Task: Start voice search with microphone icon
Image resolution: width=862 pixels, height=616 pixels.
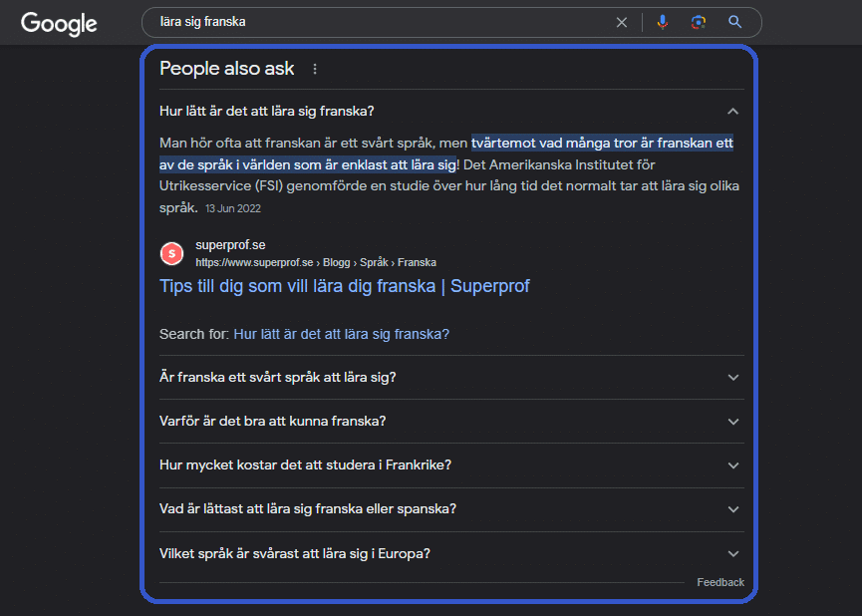Action: [x=663, y=22]
